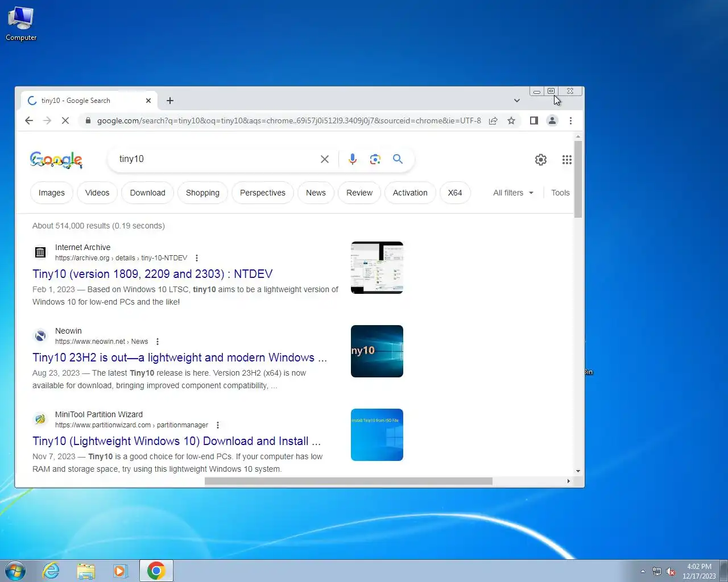Start voice search with microphone
The height and width of the screenshot is (582, 728).
click(353, 159)
